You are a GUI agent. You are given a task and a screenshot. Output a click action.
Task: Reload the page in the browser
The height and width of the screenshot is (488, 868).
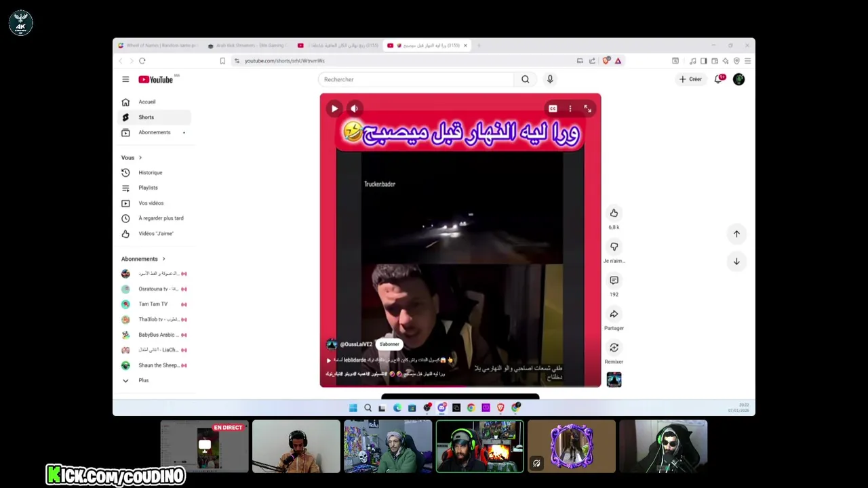point(142,61)
